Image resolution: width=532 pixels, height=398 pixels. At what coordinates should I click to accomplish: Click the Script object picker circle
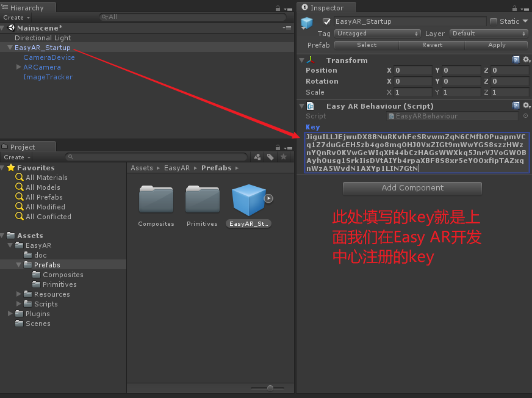tap(525, 116)
